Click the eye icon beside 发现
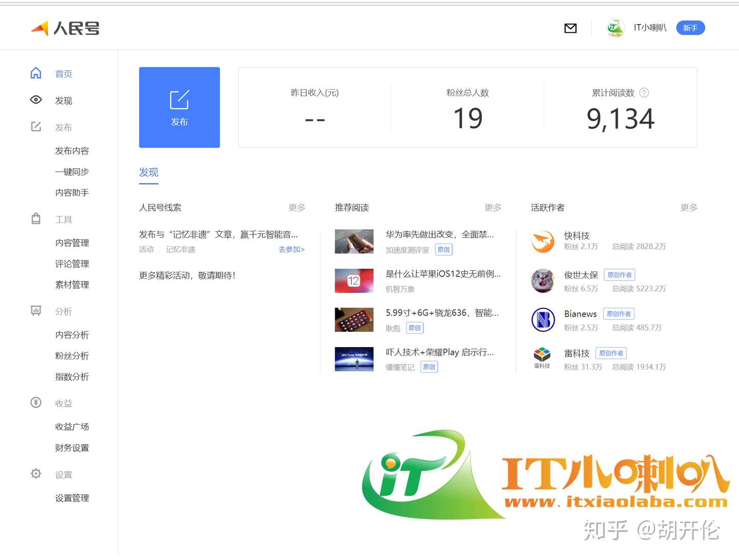This screenshot has width=739, height=560. [36, 100]
